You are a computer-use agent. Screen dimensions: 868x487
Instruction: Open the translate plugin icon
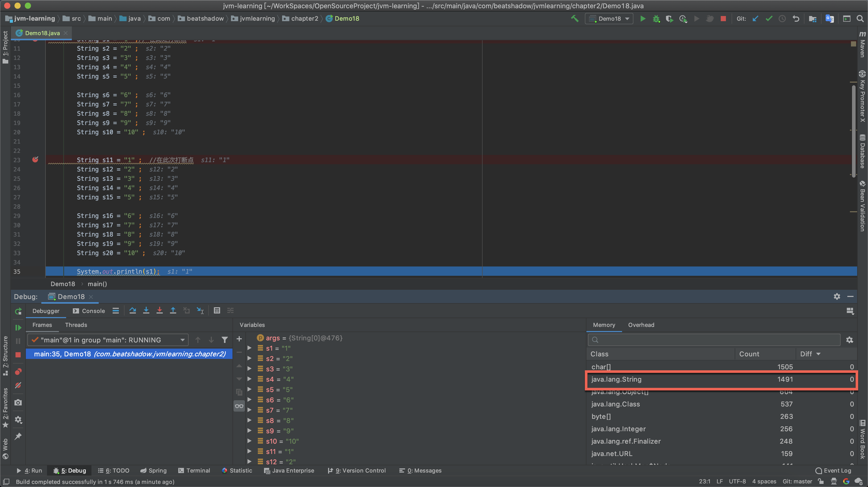tap(829, 19)
